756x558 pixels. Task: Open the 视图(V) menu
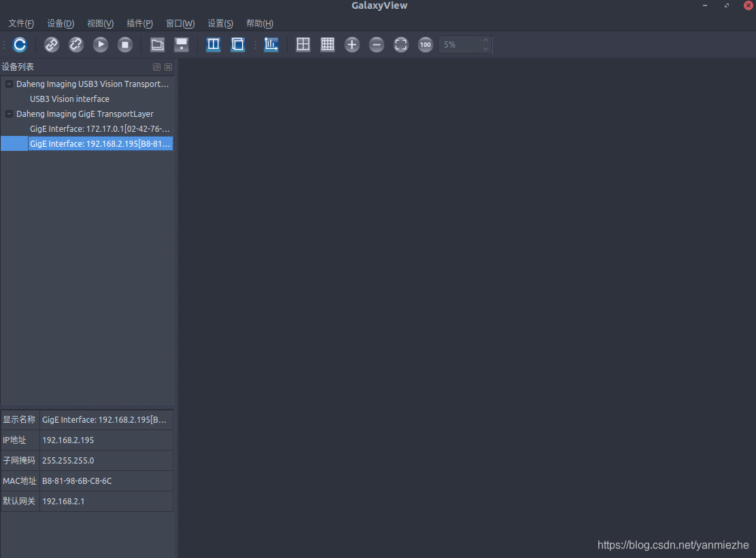[101, 23]
